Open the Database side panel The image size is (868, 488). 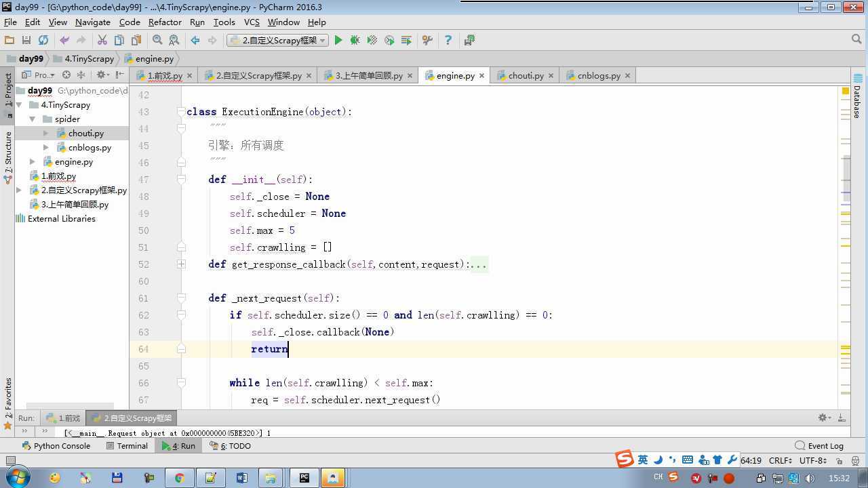pyautogui.click(x=857, y=95)
